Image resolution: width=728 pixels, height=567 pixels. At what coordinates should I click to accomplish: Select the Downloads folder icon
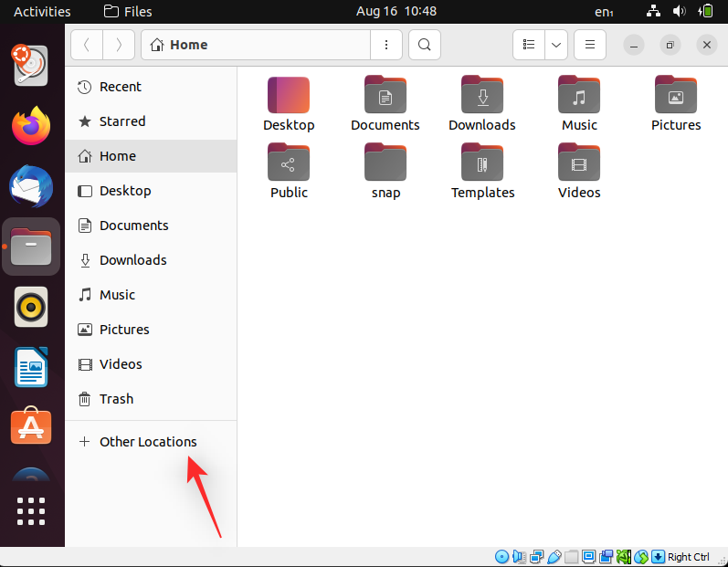[482, 95]
